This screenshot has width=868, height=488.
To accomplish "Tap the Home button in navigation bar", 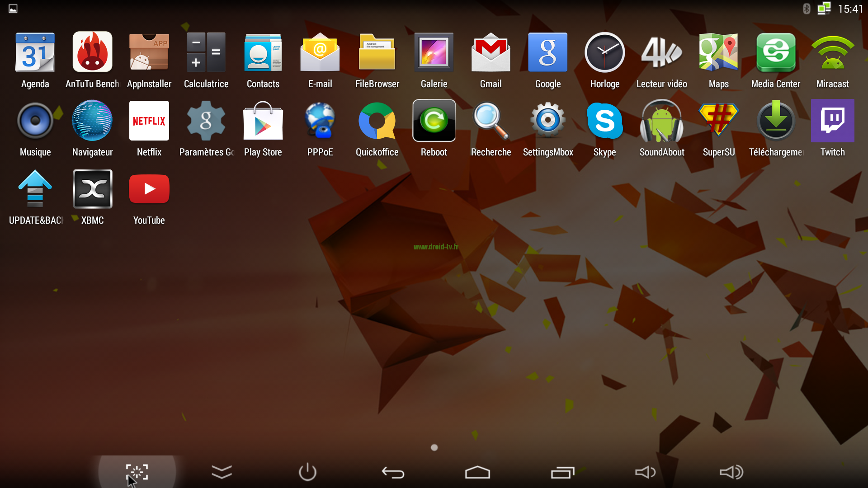I will 477,472.
